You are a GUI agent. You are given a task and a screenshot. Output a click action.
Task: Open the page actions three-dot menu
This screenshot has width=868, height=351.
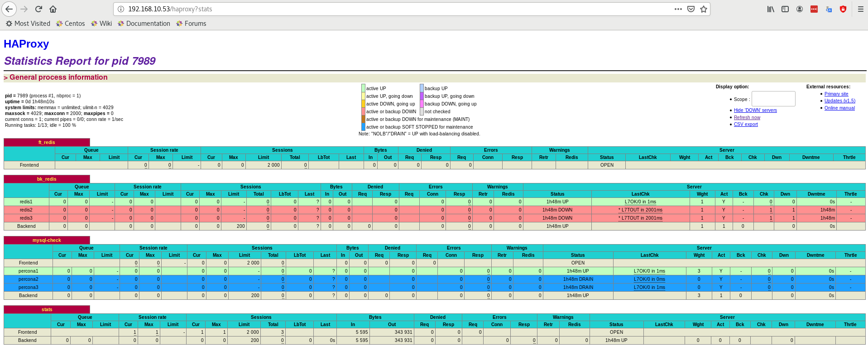coord(678,9)
